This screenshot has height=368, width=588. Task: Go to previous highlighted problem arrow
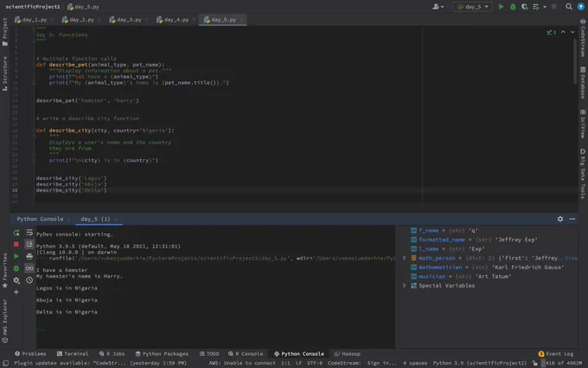[563, 32]
